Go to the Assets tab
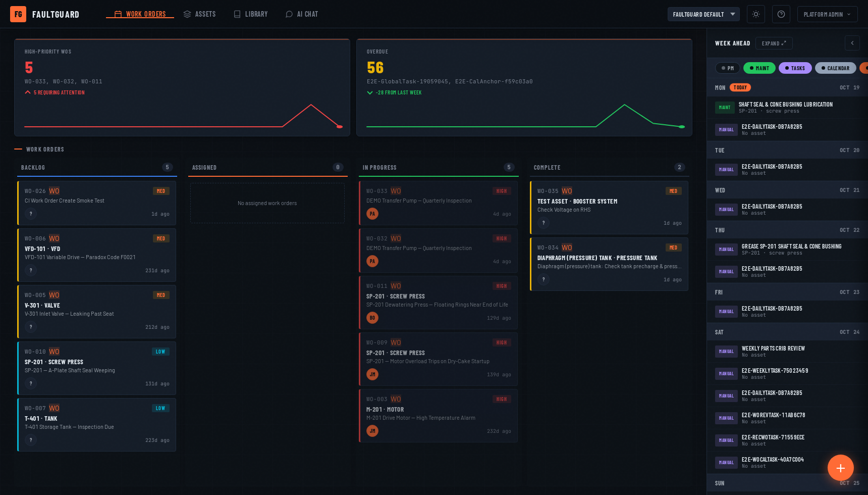 [x=199, y=14]
